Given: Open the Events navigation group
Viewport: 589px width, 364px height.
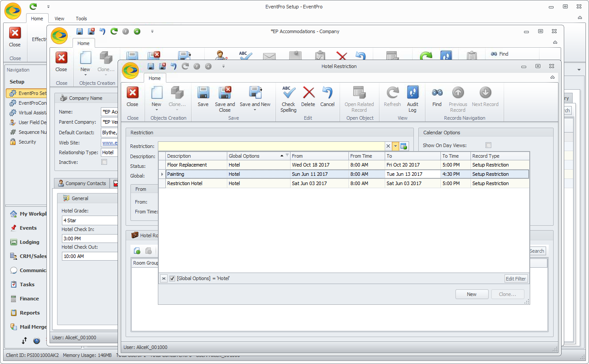Looking at the screenshot, I should click(28, 228).
